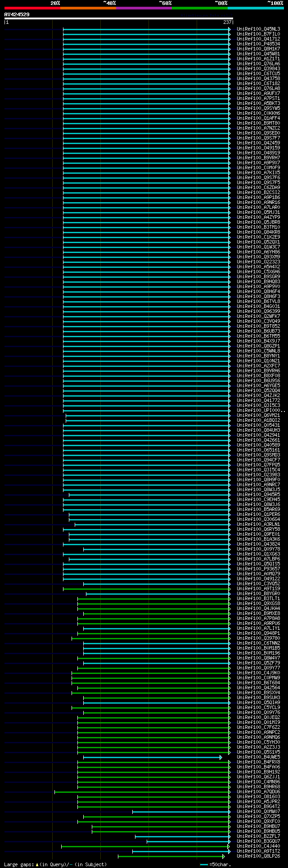Image resolution: width=288 pixels, height=868 pixels.
Task: Select hit label UniRef100_Q948P1
Action: tap(258, 633)
